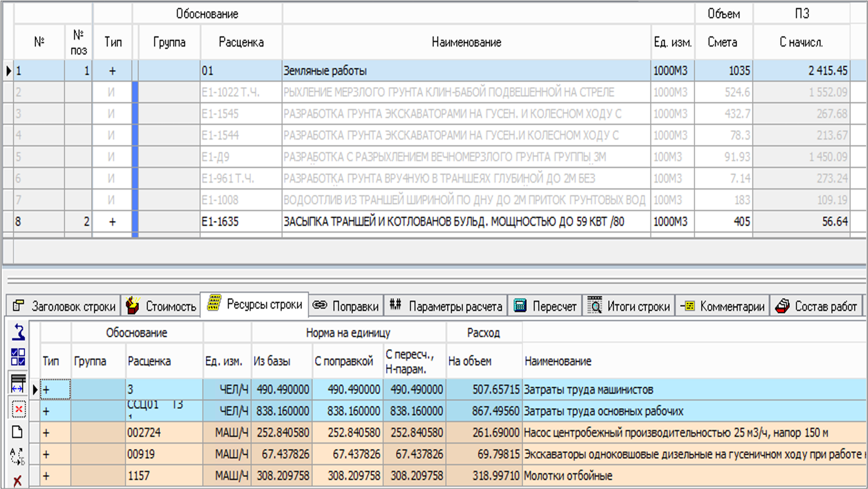Viewport: 868px width, 489px height.
Task: Select the E1-961 Т.Ч. rate cell
Action: point(241,179)
